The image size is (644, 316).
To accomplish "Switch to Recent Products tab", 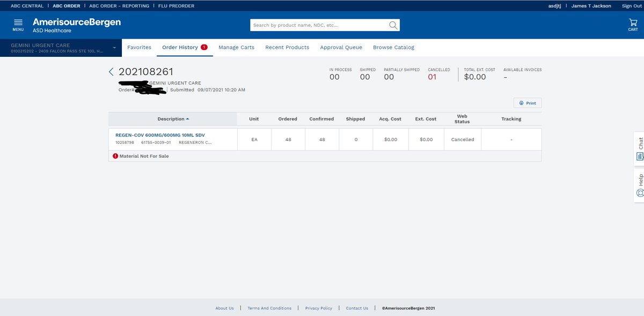I will point(287,47).
